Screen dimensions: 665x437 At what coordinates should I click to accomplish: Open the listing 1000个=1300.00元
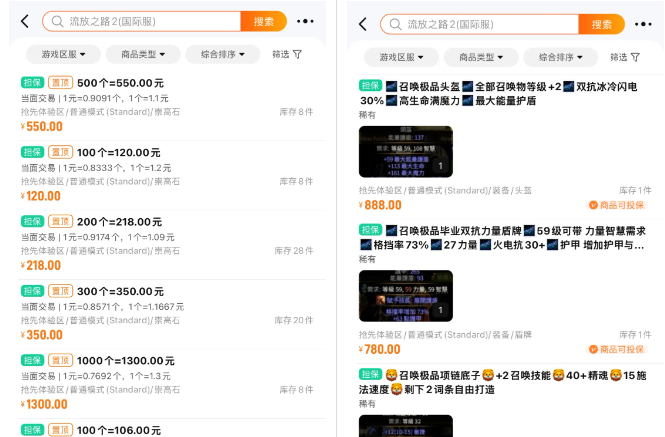click(126, 361)
